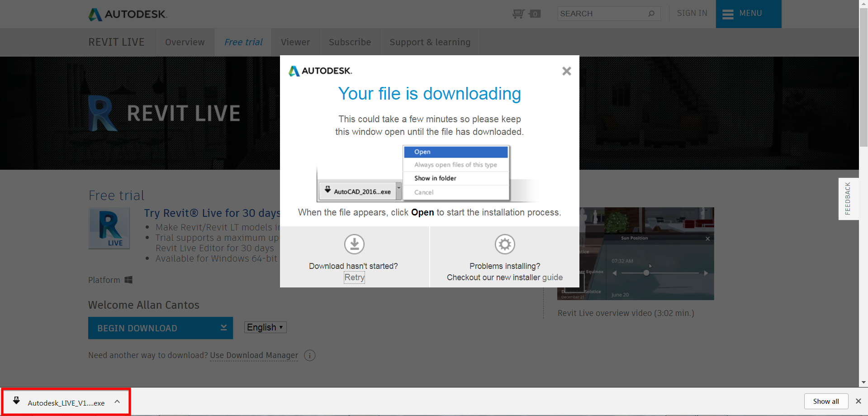Click the downloaded file type icon
This screenshot has height=416, width=868.
[16, 401]
